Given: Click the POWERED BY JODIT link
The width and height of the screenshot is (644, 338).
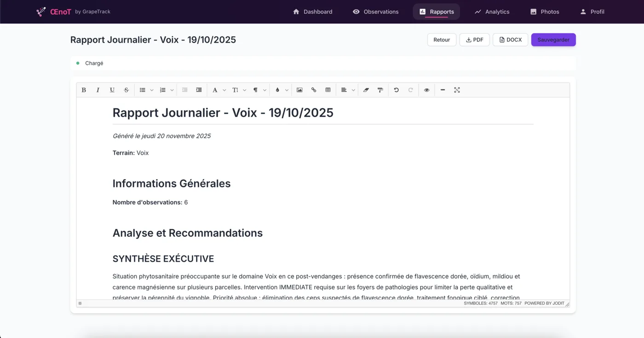Looking at the screenshot, I should coord(544,303).
